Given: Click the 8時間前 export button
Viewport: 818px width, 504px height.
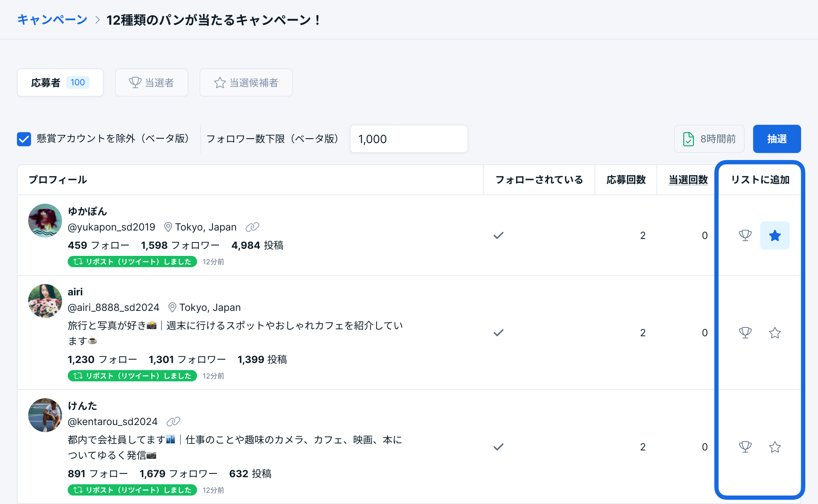Looking at the screenshot, I should pyautogui.click(x=709, y=139).
